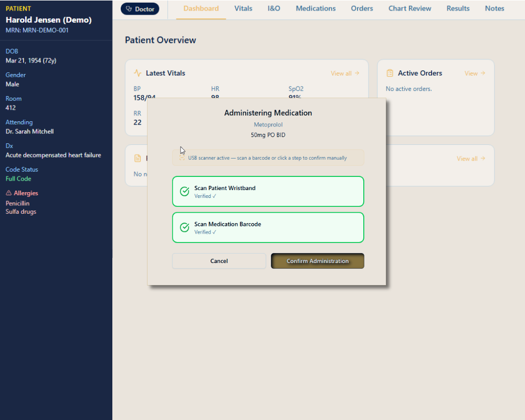Click View all link under the Active Orders card

(471, 159)
